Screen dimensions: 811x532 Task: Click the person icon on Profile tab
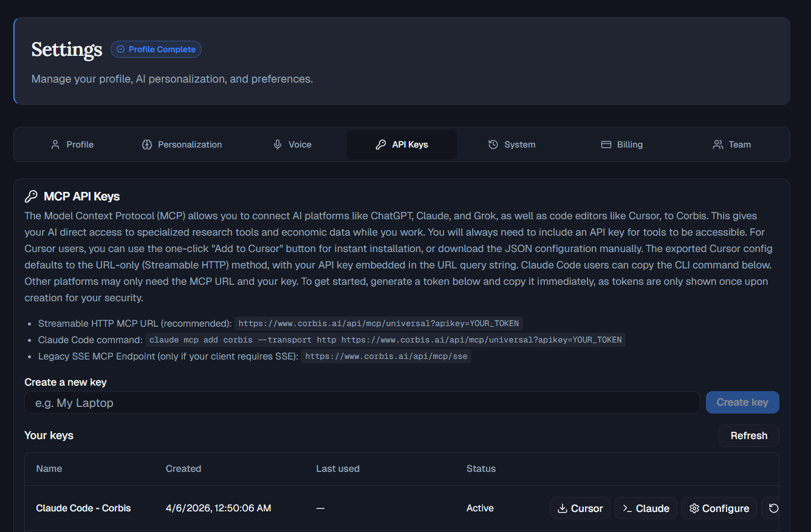[x=55, y=145]
